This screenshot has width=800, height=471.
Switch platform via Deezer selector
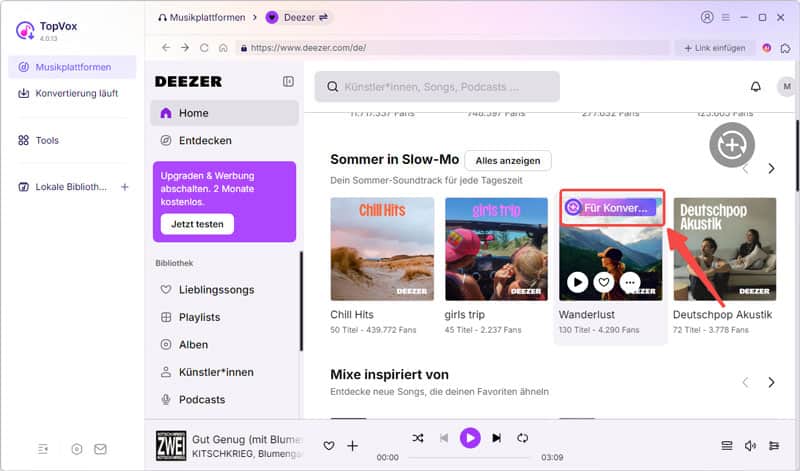(297, 17)
